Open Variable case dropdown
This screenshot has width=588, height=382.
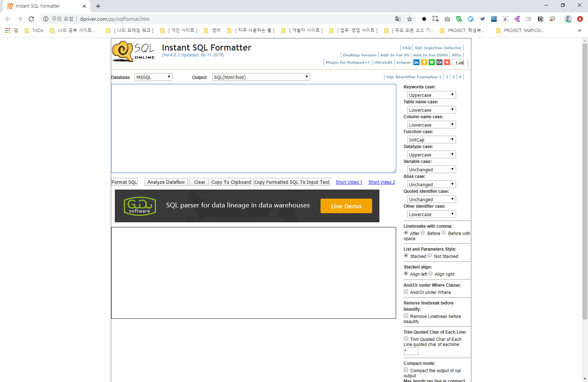pos(431,170)
